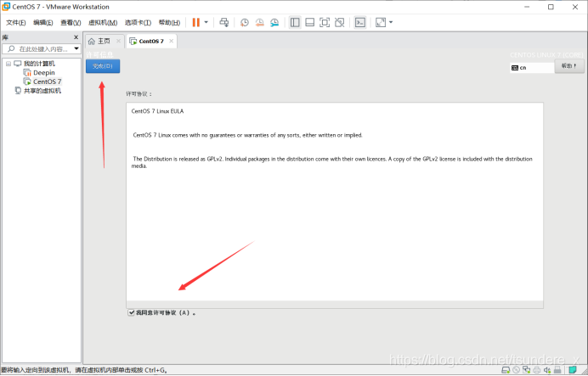Viewport: 588px width, 376px height.
Task: Close the 主页 tab
Action: 118,42
